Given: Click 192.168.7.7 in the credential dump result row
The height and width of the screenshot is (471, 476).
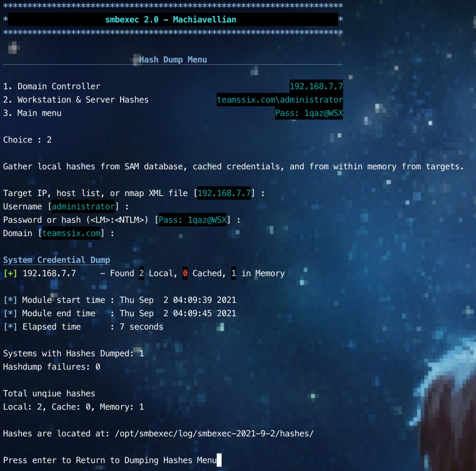Looking at the screenshot, I should pos(49,273).
